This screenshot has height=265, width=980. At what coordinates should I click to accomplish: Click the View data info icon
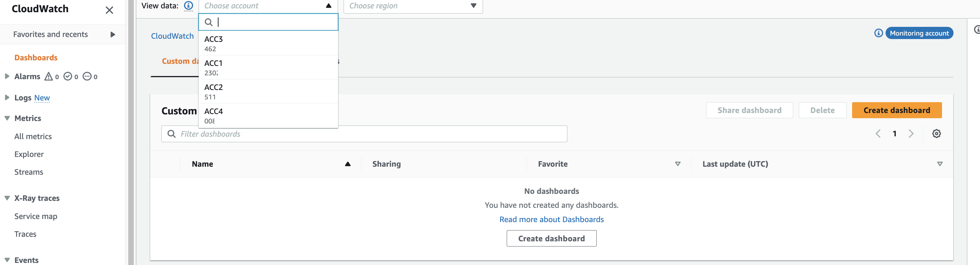188,6
